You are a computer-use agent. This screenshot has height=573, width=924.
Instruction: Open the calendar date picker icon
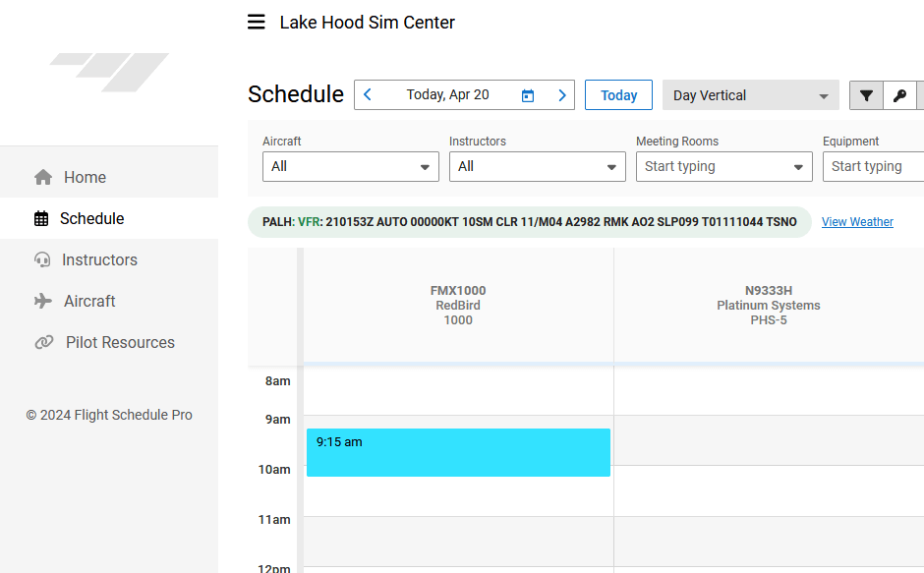tap(528, 95)
